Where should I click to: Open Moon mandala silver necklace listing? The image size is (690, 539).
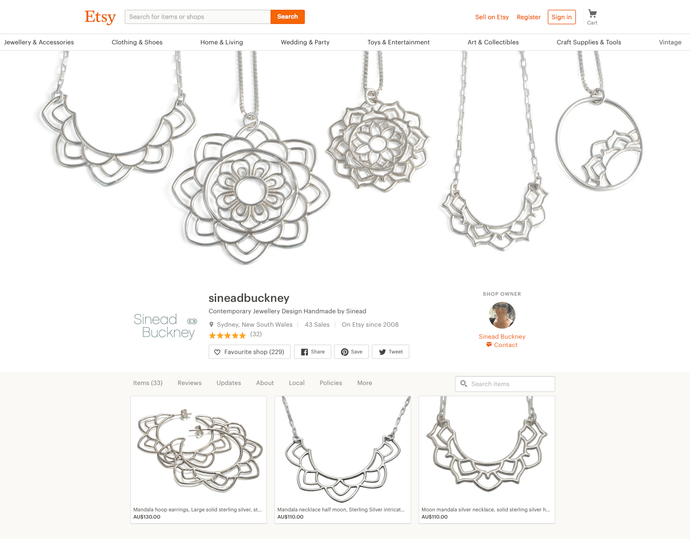pyautogui.click(x=487, y=451)
